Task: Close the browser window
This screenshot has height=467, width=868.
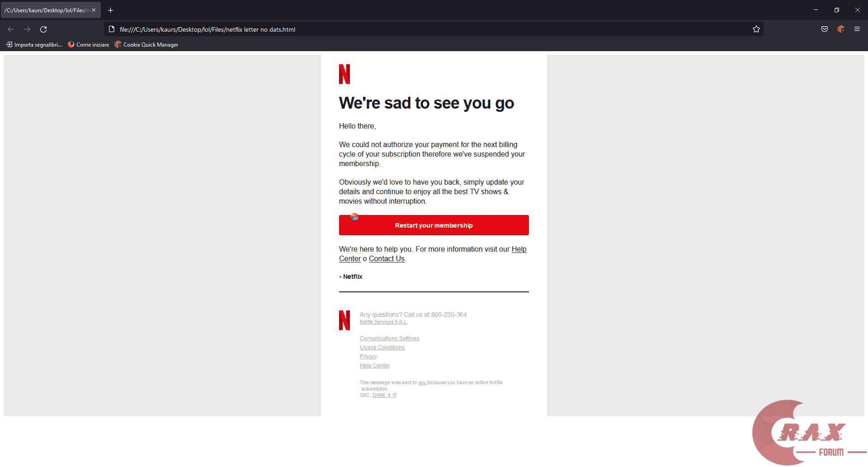Action: coord(858,10)
